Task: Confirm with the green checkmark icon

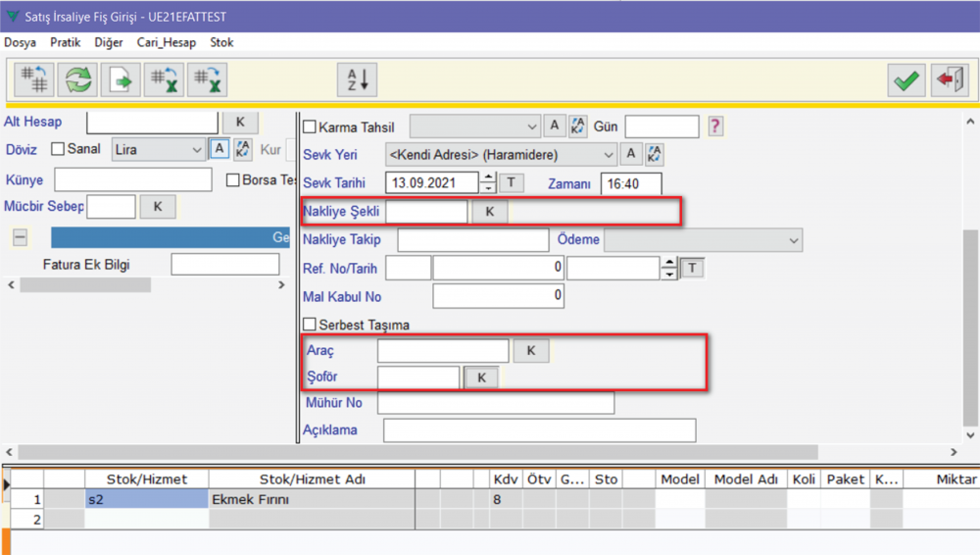Action: (907, 80)
